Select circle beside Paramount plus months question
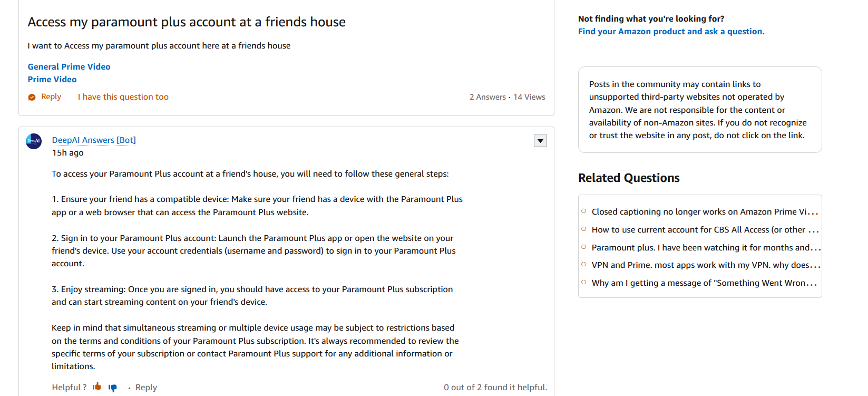The width and height of the screenshot is (868, 396). pyautogui.click(x=583, y=246)
